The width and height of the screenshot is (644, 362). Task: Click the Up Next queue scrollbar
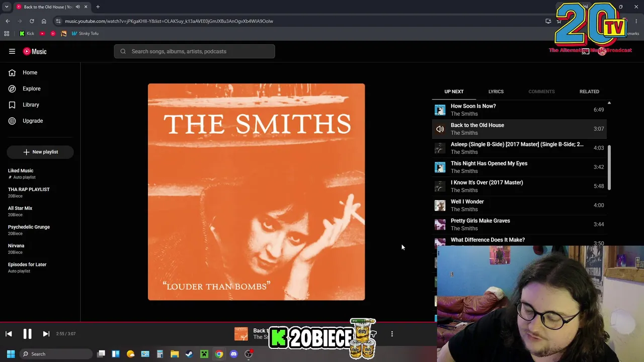609,167
